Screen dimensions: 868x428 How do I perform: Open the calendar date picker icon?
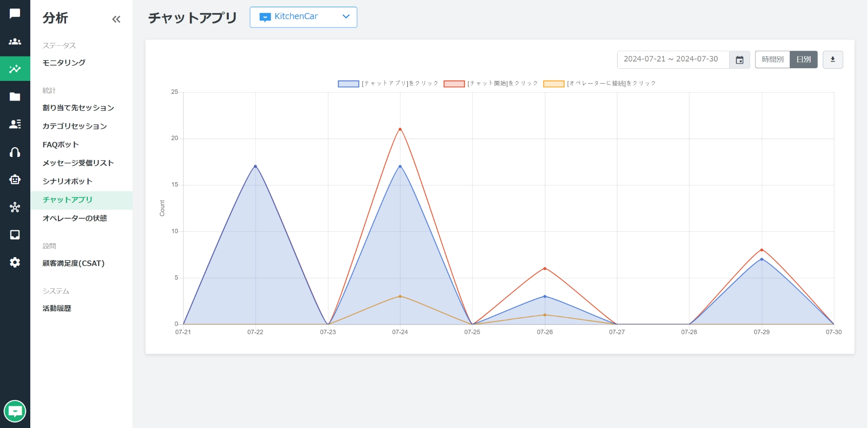point(740,60)
